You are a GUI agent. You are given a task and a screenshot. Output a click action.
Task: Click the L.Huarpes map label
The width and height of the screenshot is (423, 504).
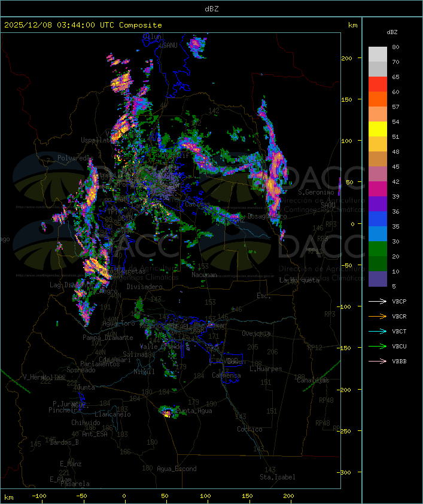(x=266, y=369)
